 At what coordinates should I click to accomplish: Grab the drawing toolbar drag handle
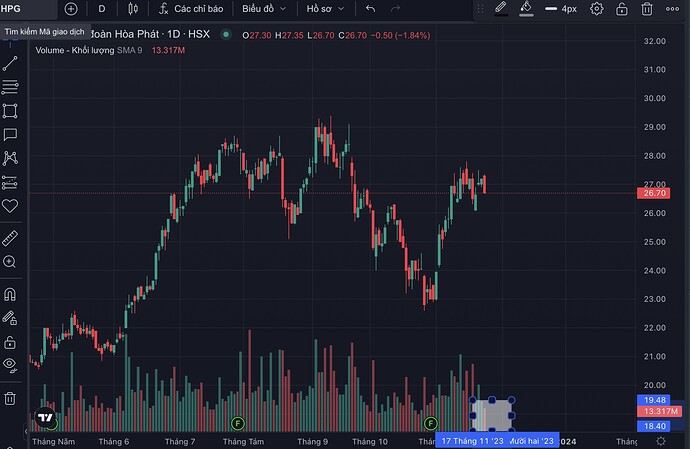coord(481,9)
